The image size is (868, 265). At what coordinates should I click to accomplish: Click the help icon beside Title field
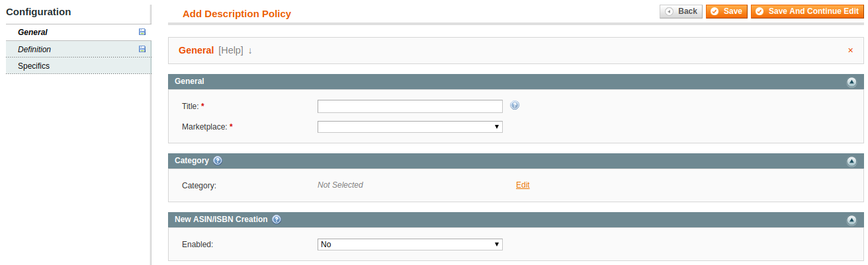[515, 105]
